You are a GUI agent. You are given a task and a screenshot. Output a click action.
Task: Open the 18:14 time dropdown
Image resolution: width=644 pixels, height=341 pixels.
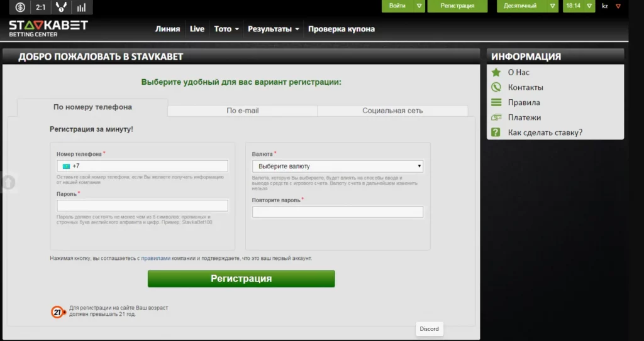(x=579, y=6)
